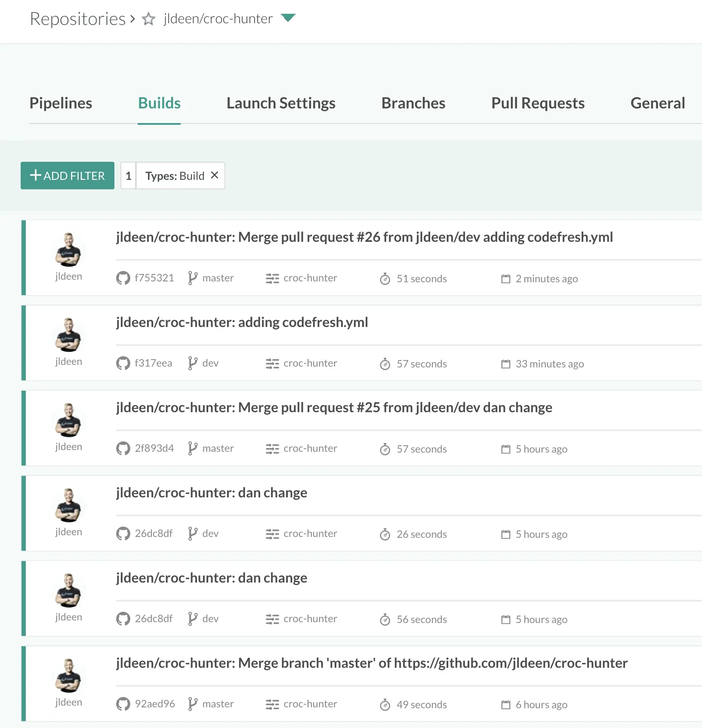
Task: Click branch icon in the f755321 row
Action: 193,278
